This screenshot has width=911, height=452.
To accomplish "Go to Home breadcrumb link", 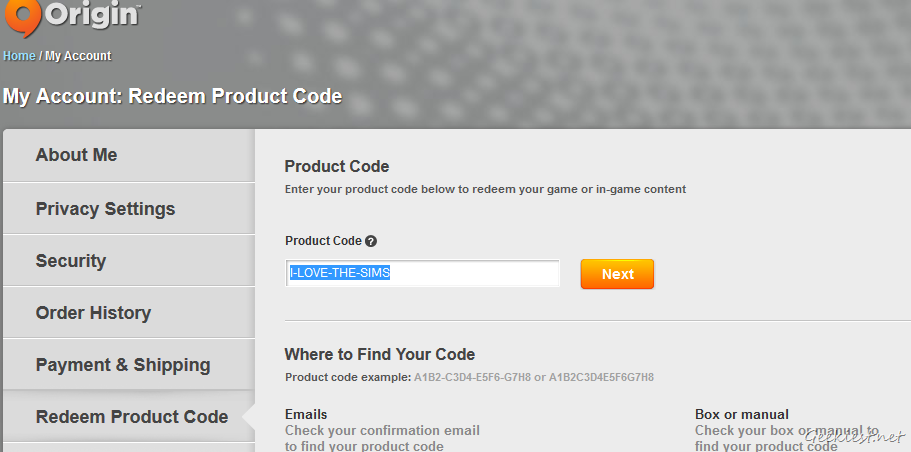I will point(19,56).
